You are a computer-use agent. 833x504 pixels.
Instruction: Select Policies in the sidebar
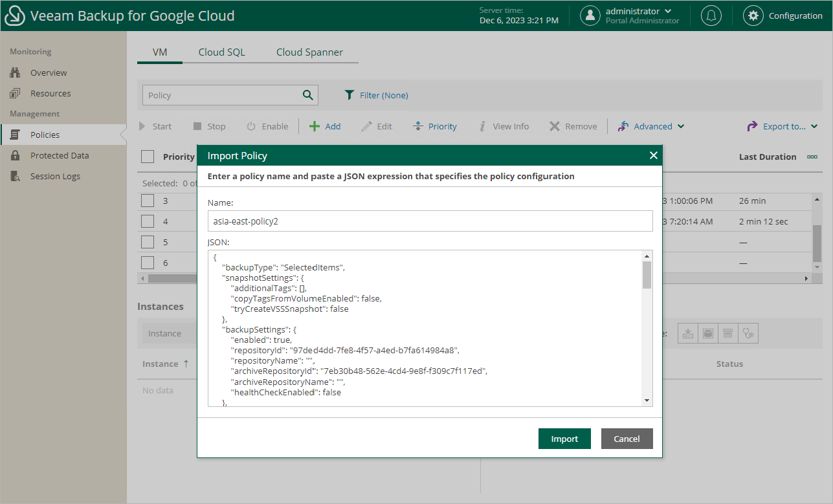(63, 135)
